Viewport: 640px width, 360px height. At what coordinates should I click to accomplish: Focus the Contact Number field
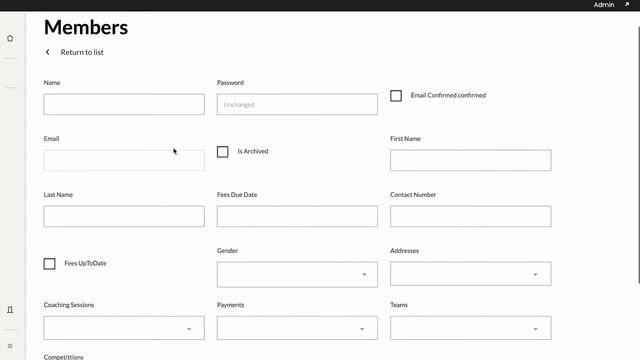(471, 216)
